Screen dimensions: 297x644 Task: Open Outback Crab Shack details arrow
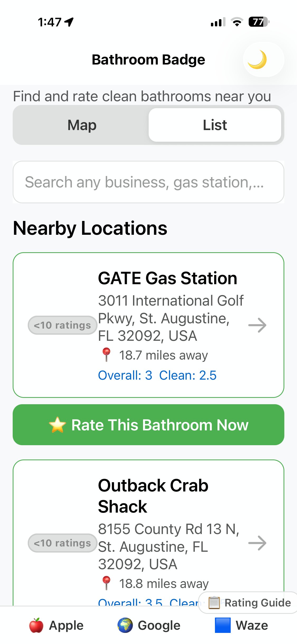257,543
